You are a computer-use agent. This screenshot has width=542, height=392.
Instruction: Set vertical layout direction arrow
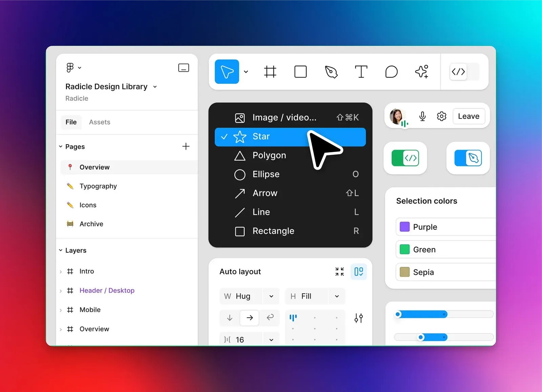coord(230,318)
